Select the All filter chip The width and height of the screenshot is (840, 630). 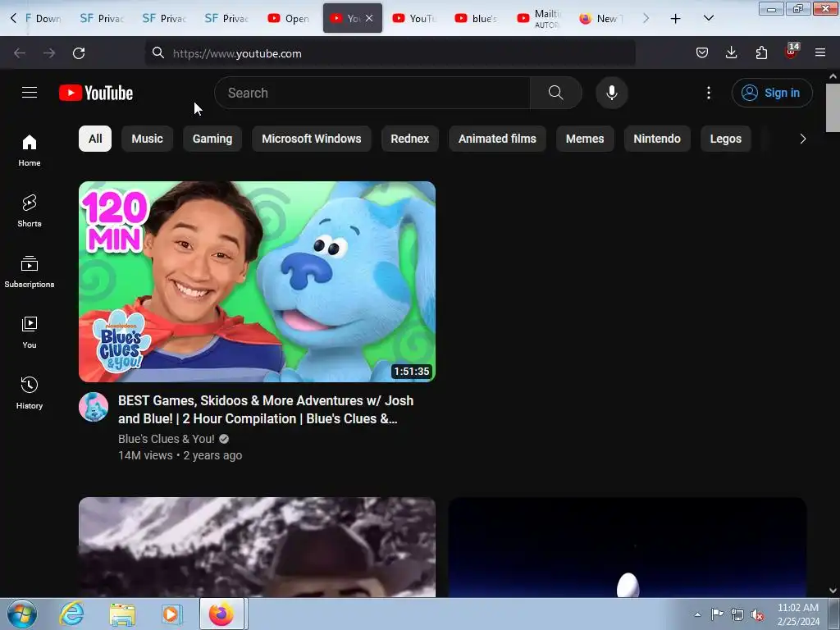coord(95,139)
